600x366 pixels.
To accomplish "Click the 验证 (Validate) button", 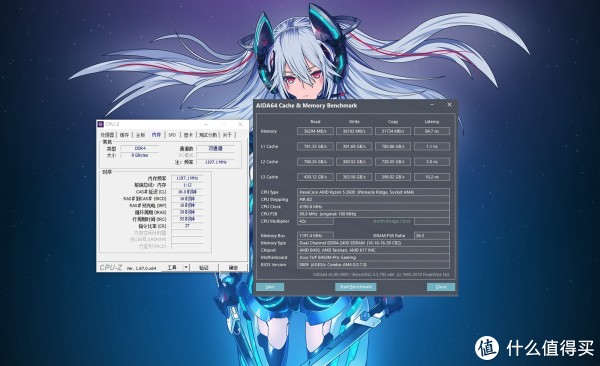I will point(204,267).
